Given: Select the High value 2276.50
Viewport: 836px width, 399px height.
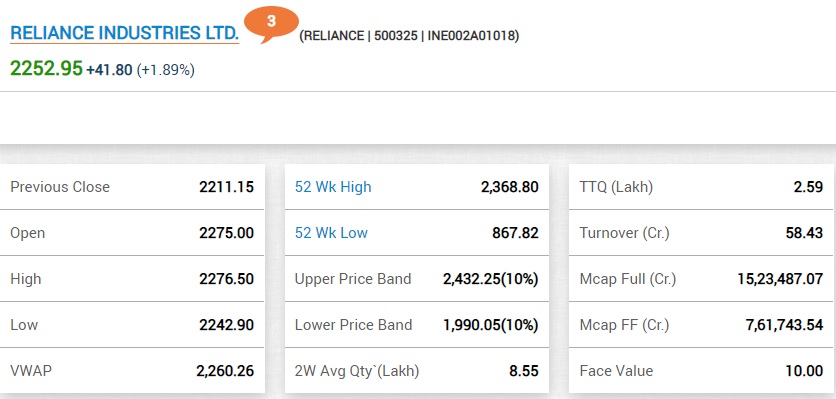Looking at the screenshot, I should click(227, 279).
